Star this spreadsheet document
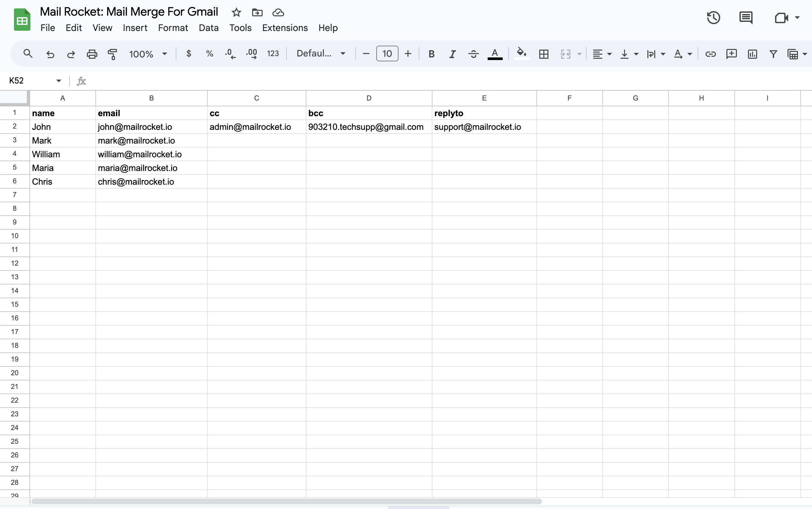 (236, 12)
